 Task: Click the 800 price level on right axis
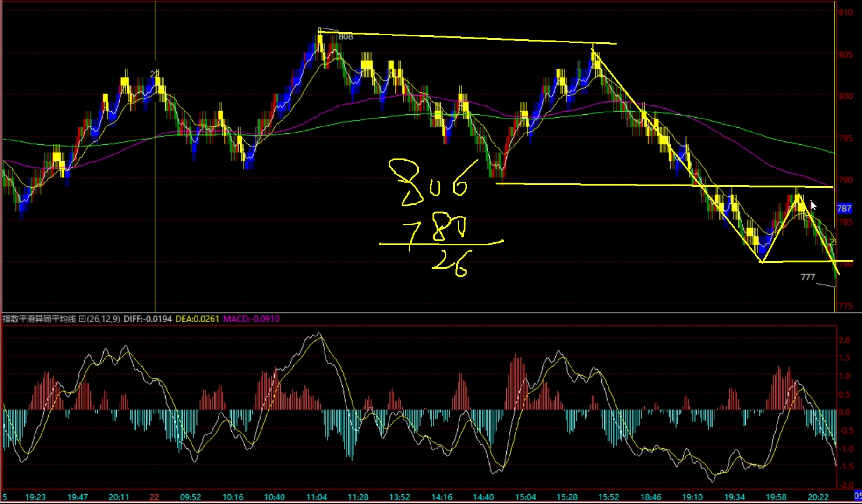tap(845, 97)
